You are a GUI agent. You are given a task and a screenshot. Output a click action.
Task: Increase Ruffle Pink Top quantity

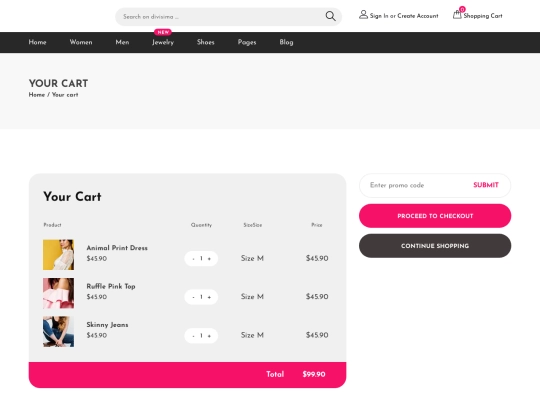pyautogui.click(x=209, y=297)
